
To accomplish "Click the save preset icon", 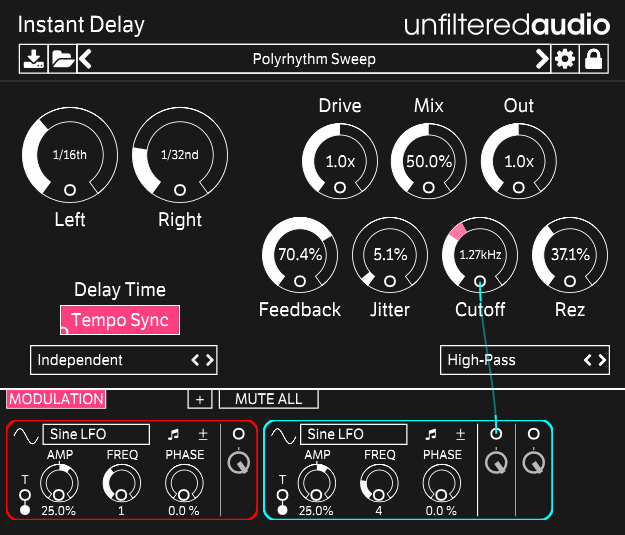I will click(x=34, y=59).
